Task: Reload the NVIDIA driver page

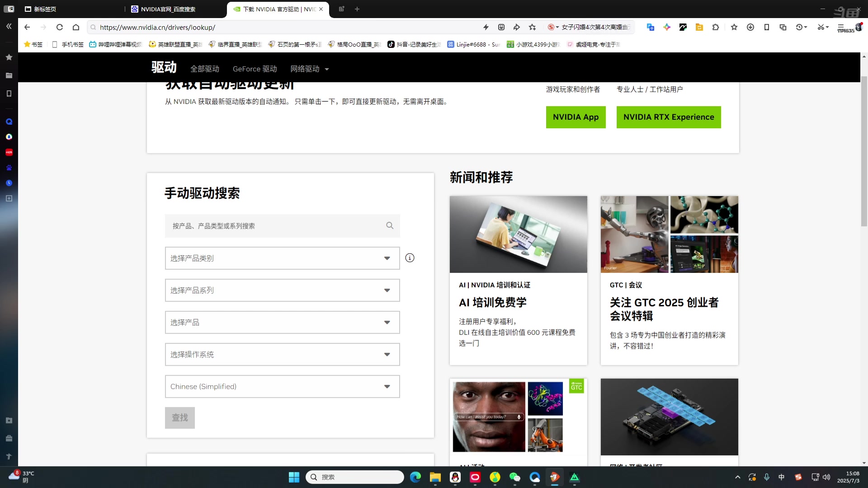Action: pos(59,27)
